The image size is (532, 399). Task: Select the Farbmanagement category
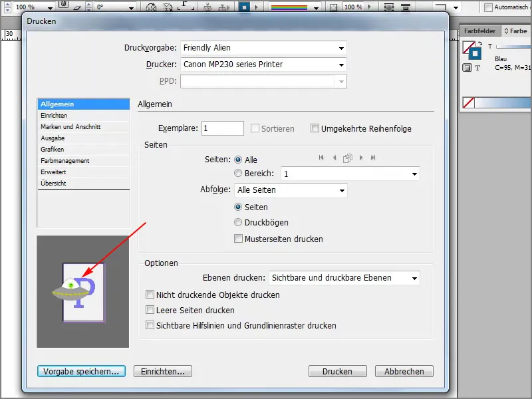(x=84, y=160)
